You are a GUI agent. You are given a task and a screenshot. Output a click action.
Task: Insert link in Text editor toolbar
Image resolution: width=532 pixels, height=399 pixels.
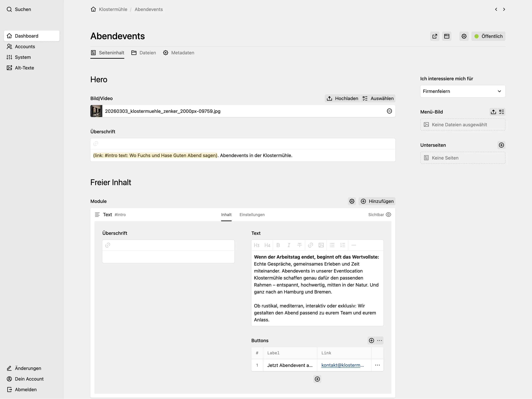311,245
